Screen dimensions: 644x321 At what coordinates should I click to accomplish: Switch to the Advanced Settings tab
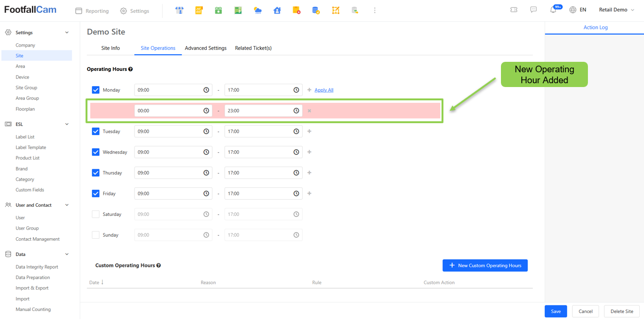click(205, 48)
